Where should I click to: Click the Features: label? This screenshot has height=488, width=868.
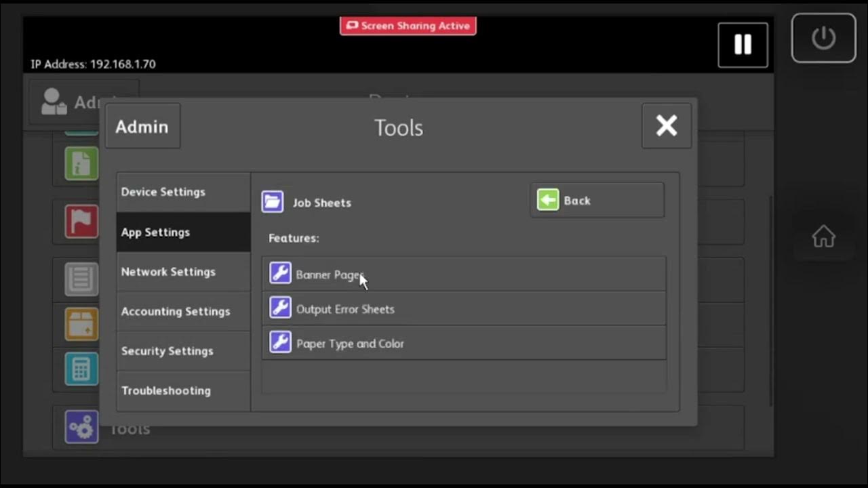(294, 238)
